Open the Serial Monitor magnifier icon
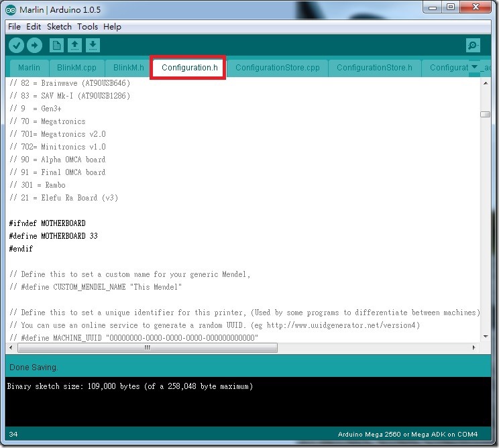The height and width of the screenshot is (448, 499). pyautogui.click(x=473, y=45)
